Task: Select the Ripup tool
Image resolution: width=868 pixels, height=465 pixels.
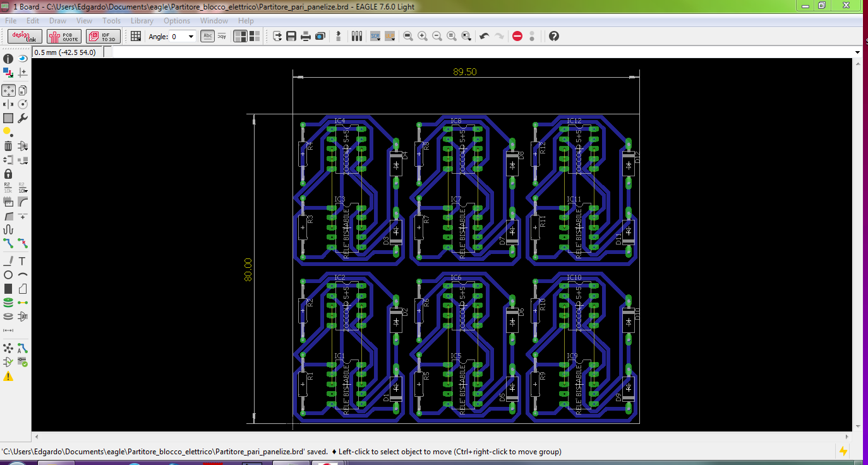Action: (x=23, y=243)
